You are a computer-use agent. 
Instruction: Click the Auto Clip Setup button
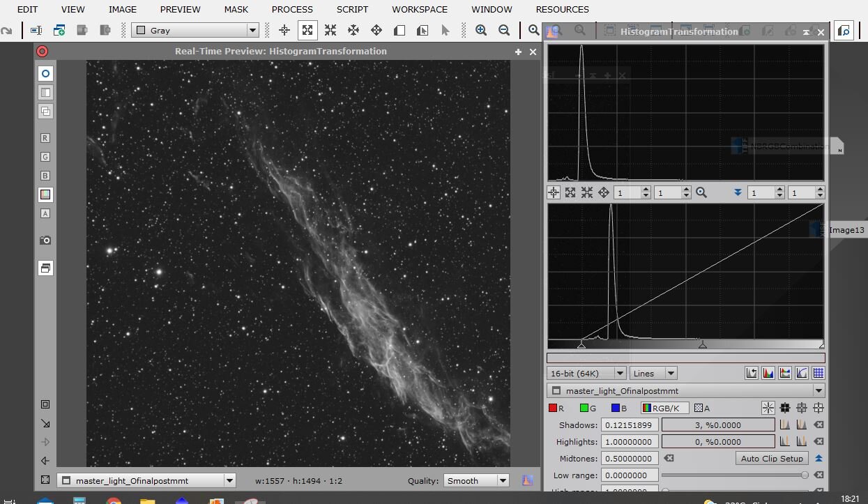(x=772, y=458)
